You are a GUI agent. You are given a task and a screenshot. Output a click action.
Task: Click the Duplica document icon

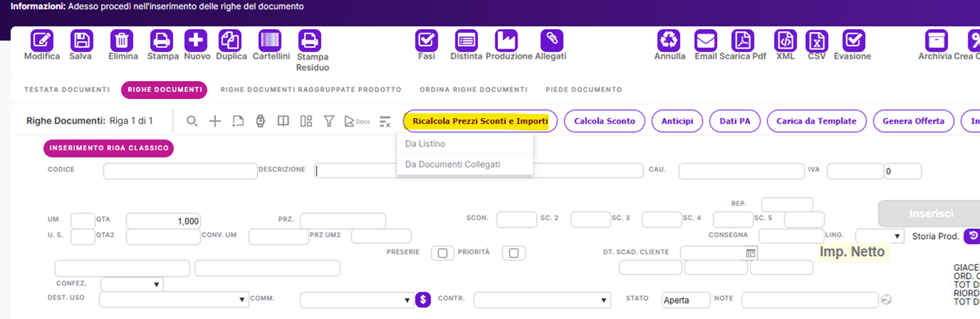(x=230, y=40)
